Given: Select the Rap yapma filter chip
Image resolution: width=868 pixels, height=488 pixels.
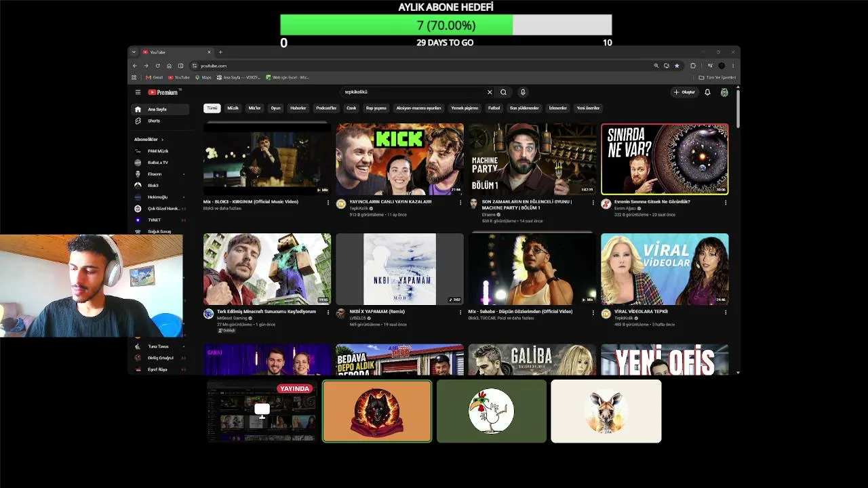Looking at the screenshot, I should (376, 108).
